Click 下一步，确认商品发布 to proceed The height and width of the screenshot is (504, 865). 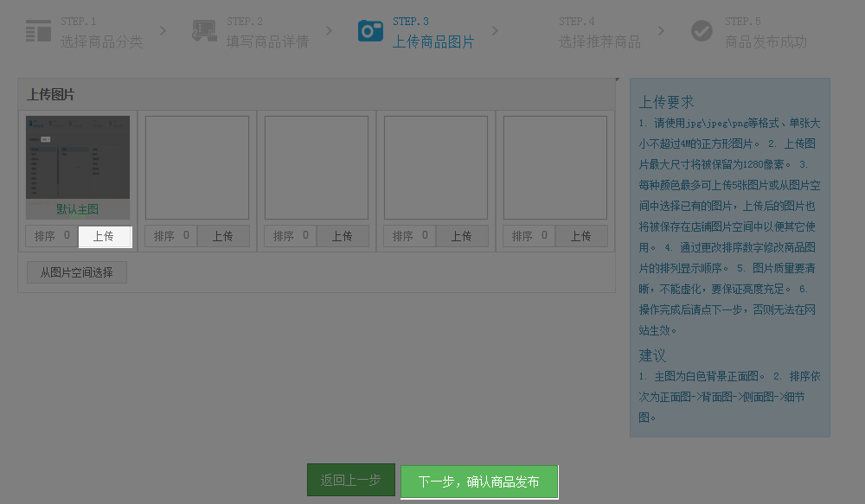tap(478, 482)
